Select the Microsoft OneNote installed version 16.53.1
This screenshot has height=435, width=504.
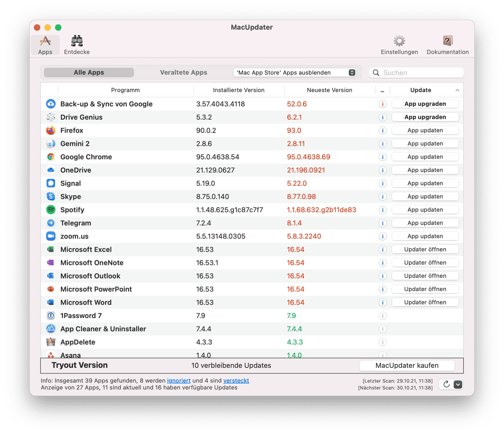pyautogui.click(x=207, y=263)
